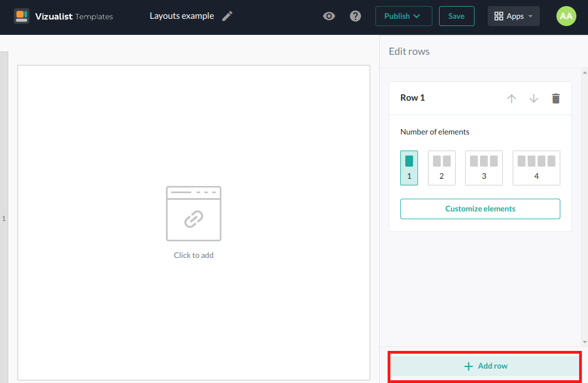Screen dimensions: 588x383
Task: Open the help question mark icon
Action: (x=355, y=16)
